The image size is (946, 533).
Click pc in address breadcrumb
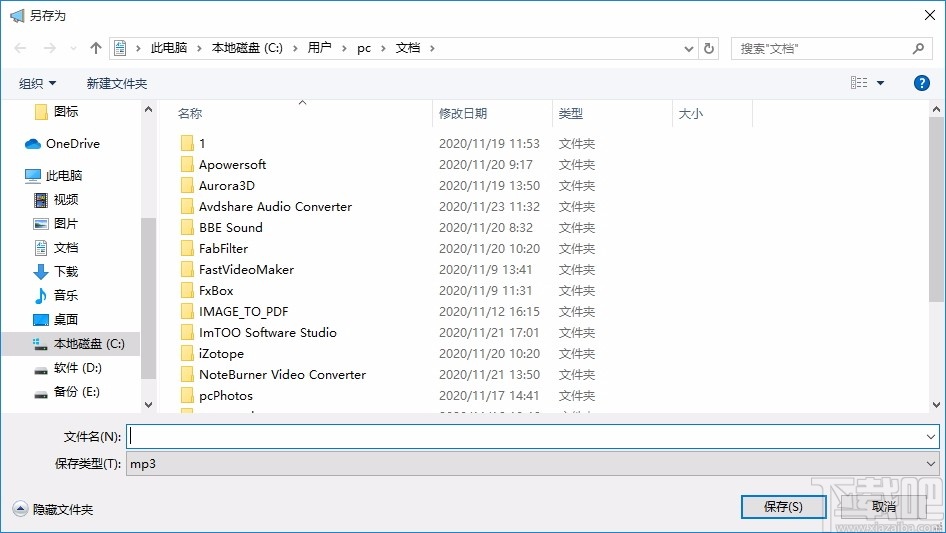coord(364,48)
